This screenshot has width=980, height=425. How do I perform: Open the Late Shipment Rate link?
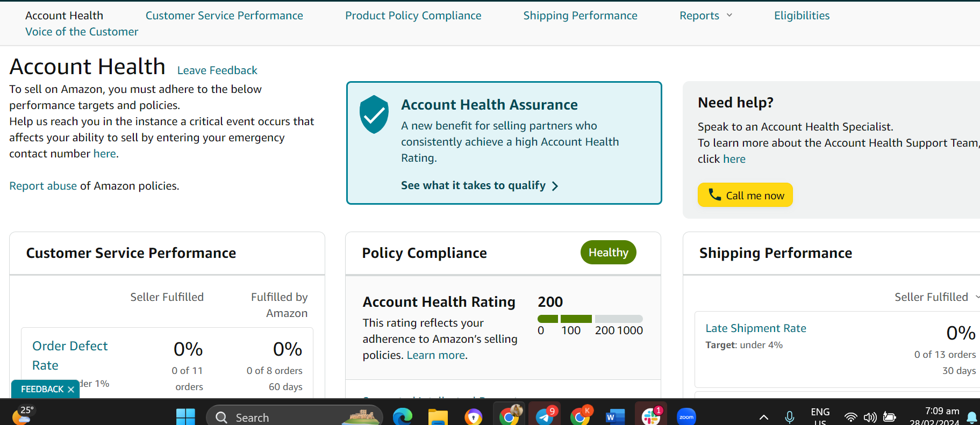[756, 328]
